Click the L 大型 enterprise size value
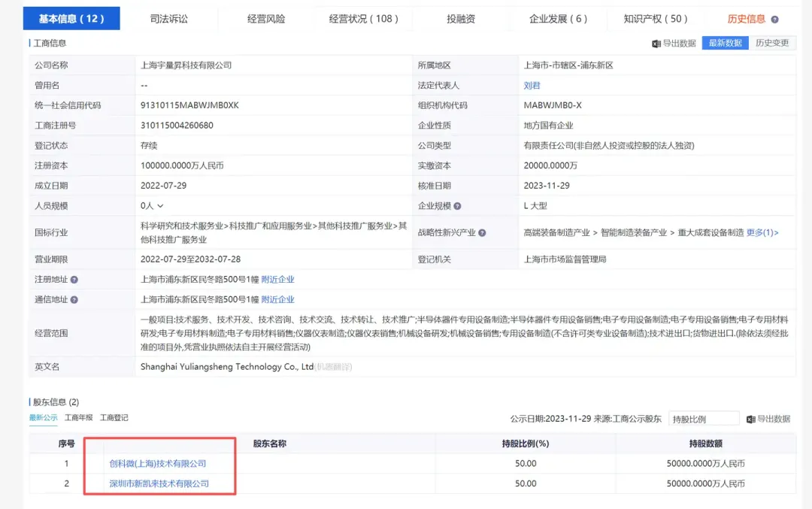812x509 pixels. (x=535, y=205)
